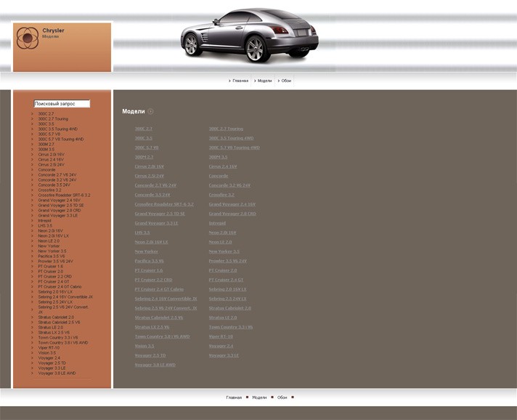
Task: Open 300M 3.5 link in main content
Action: click(x=218, y=157)
